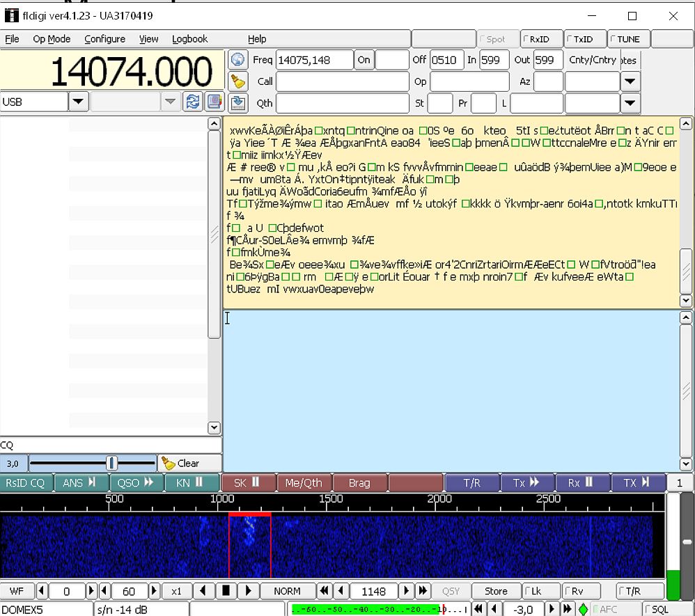
Task: Expand the USB mode dropdown
Action: click(78, 102)
